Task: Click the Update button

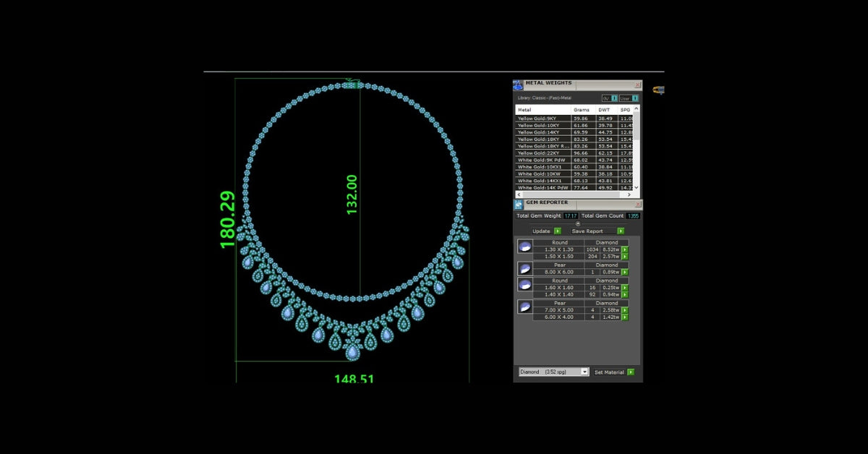Action: (557, 231)
